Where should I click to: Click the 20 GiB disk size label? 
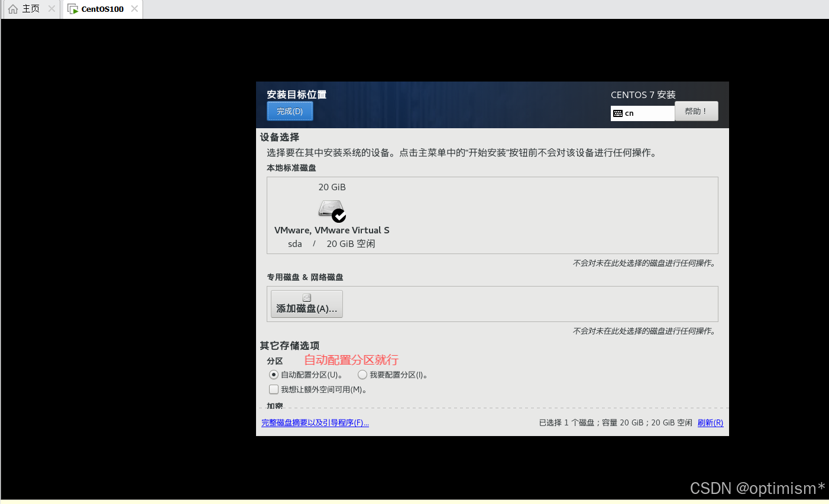click(x=332, y=187)
